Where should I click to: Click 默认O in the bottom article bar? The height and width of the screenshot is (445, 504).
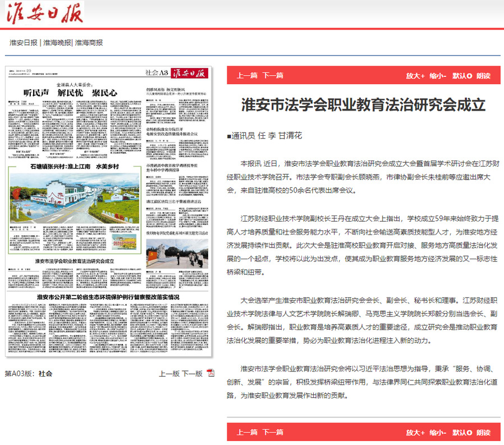(462, 433)
